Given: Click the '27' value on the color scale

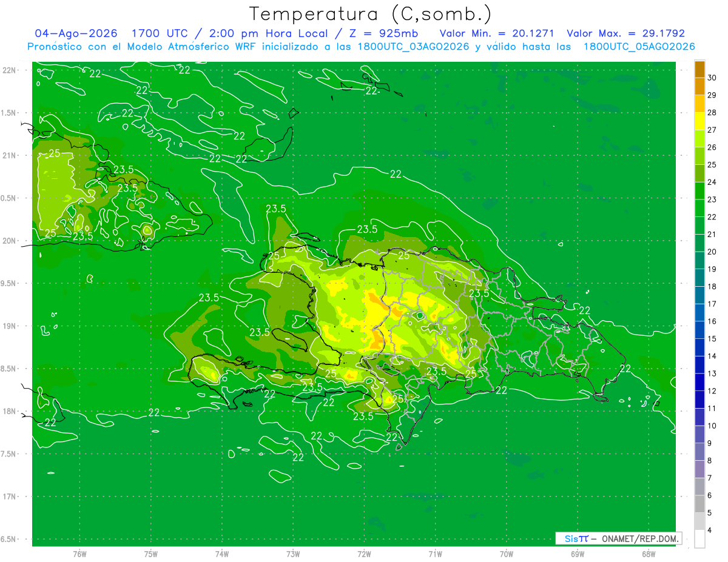Looking at the screenshot, I should pos(712,130).
